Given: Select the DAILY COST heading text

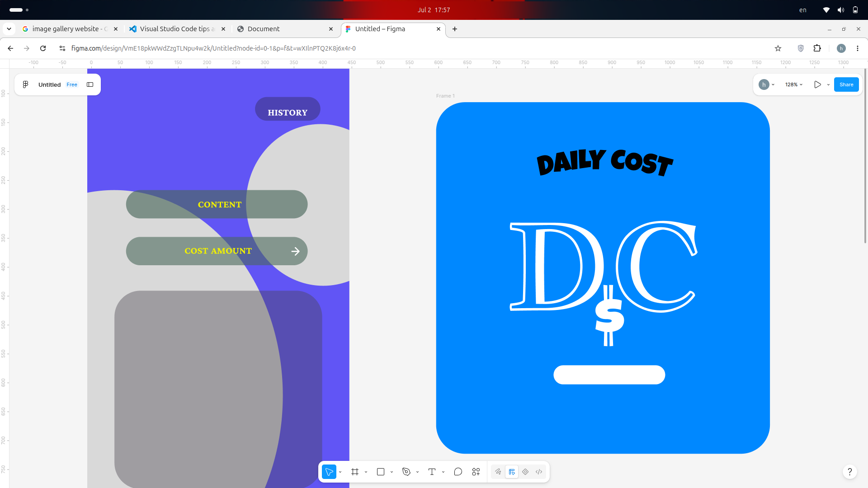Looking at the screenshot, I should point(605,163).
